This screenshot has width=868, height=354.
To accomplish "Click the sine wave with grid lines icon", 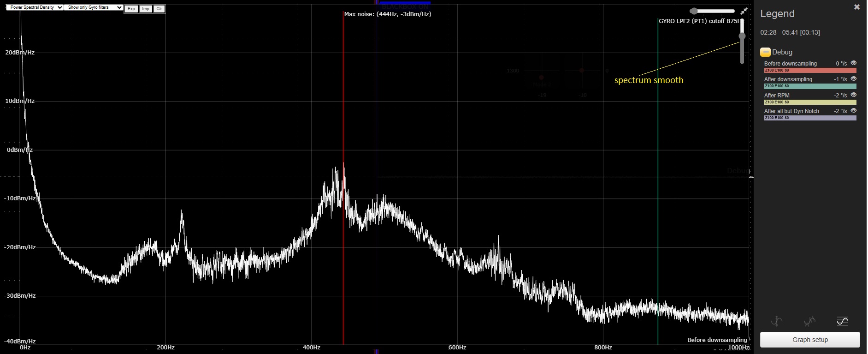I will [x=842, y=321].
